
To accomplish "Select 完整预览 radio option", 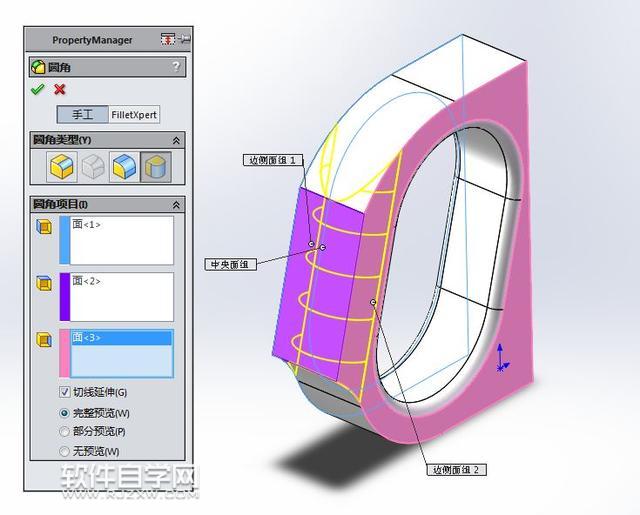I will pos(66,412).
